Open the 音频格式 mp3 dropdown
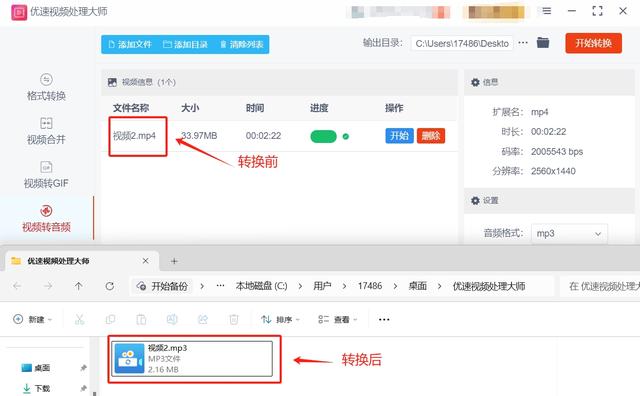Image resolution: width=640 pixels, height=396 pixels. (569, 234)
